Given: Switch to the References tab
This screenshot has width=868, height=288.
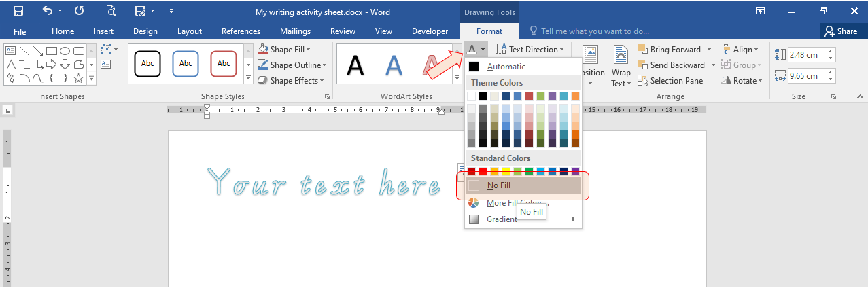Looking at the screenshot, I should pyautogui.click(x=241, y=31).
